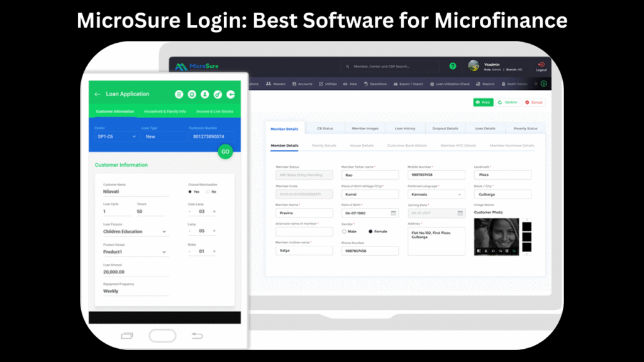This screenshot has width=644, height=362.
Task: Open the Center dropdown showing SP1-C6
Action: 116,136
